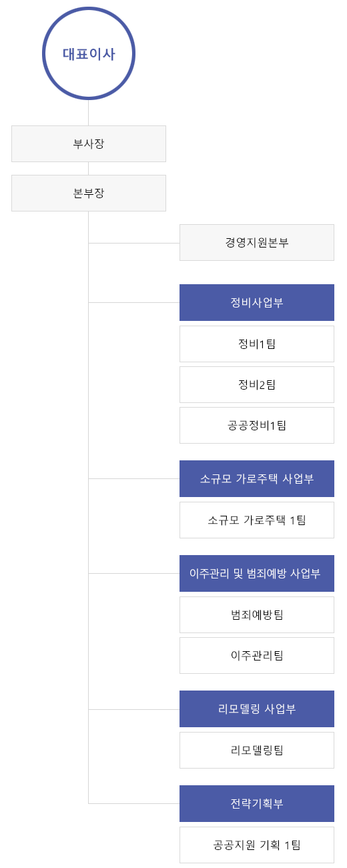Click the 소규모 가로주택 사업부 header

pyautogui.click(x=257, y=478)
